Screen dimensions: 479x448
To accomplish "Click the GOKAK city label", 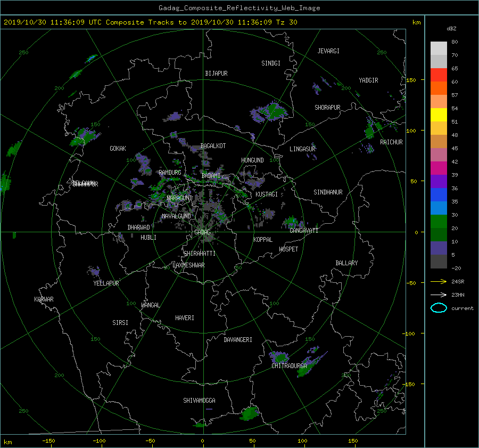I will [x=118, y=149].
